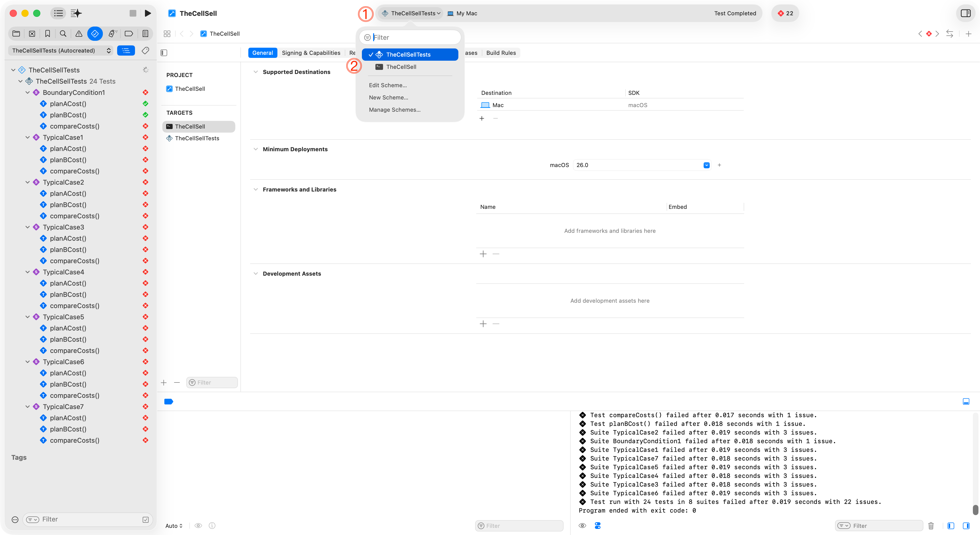This screenshot has height=535, width=980.
Task: Choose Manage Schemes… from the popup
Action: pyautogui.click(x=395, y=109)
